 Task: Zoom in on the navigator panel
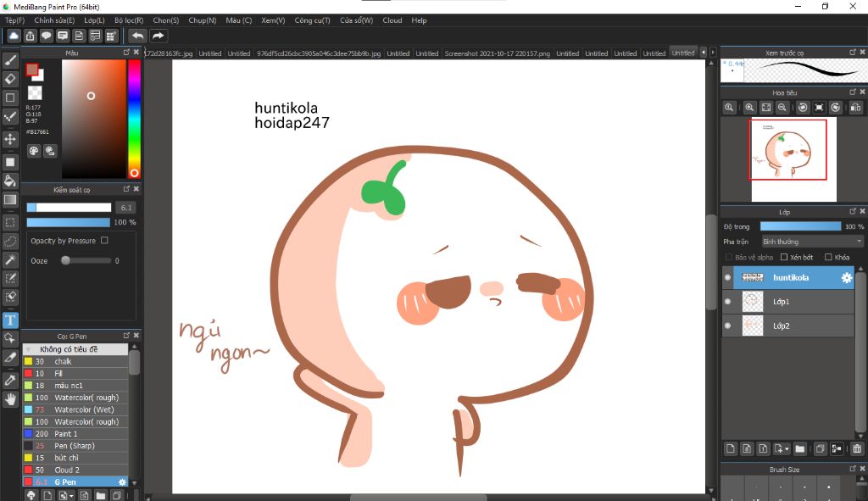[x=749, y=108]
